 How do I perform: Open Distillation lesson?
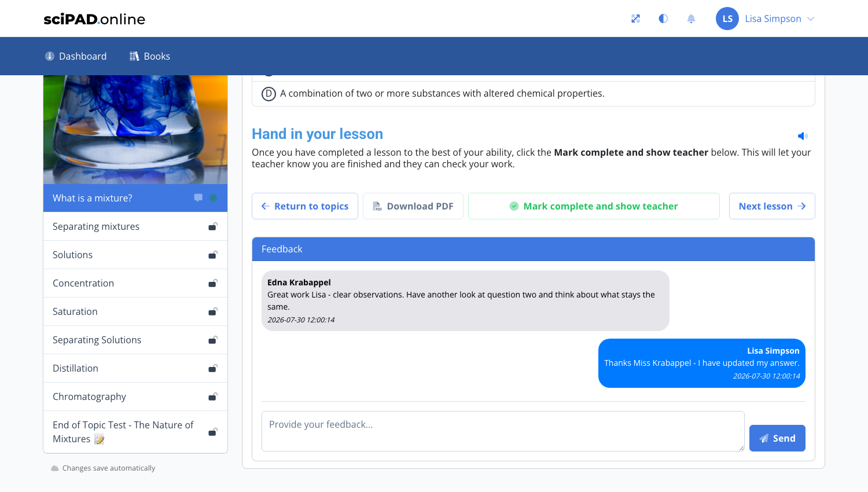pos(135,368)
